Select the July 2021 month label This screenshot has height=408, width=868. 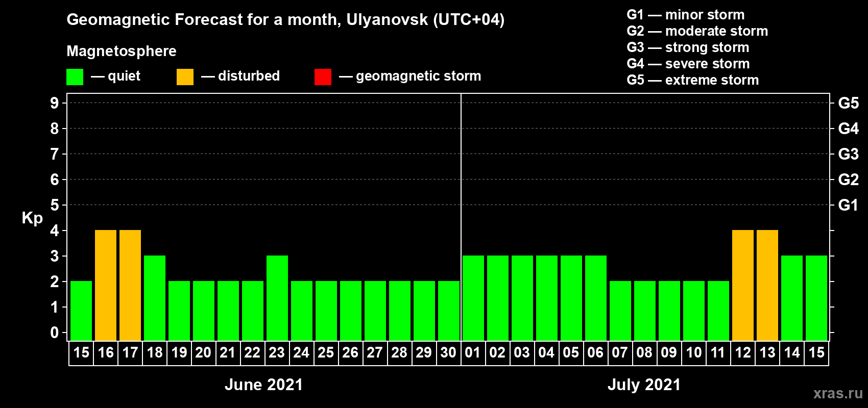[644, 385]
